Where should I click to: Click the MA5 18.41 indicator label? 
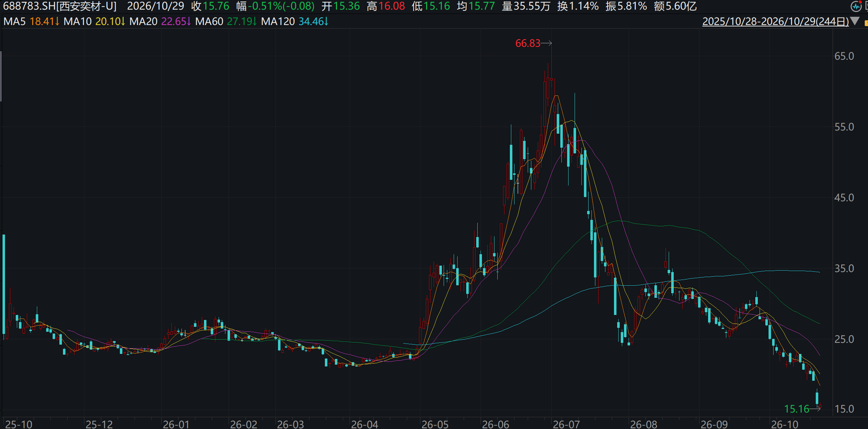[x=31, y=21]
